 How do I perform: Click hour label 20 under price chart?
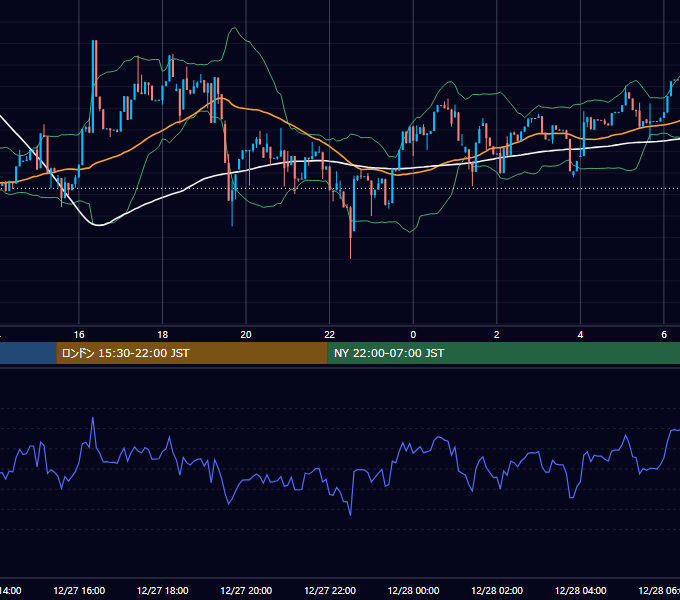click(x=246, y=335)
